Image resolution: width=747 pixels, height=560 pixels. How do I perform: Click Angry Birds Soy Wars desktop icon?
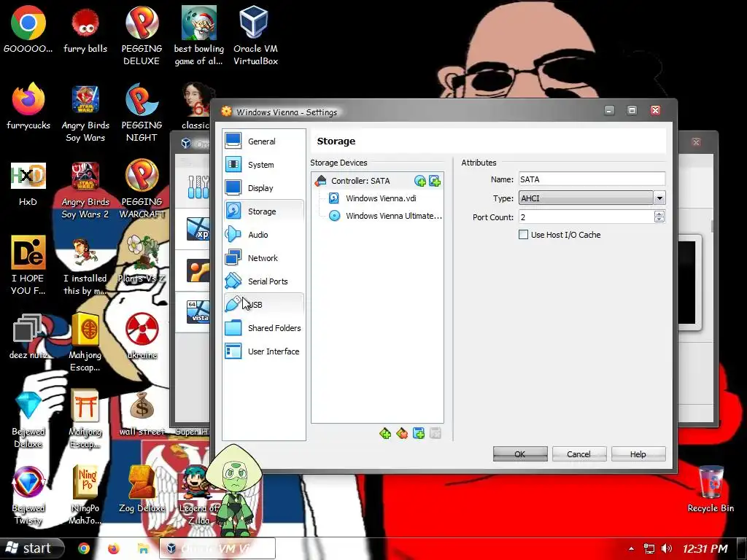[x=85, y=113]
